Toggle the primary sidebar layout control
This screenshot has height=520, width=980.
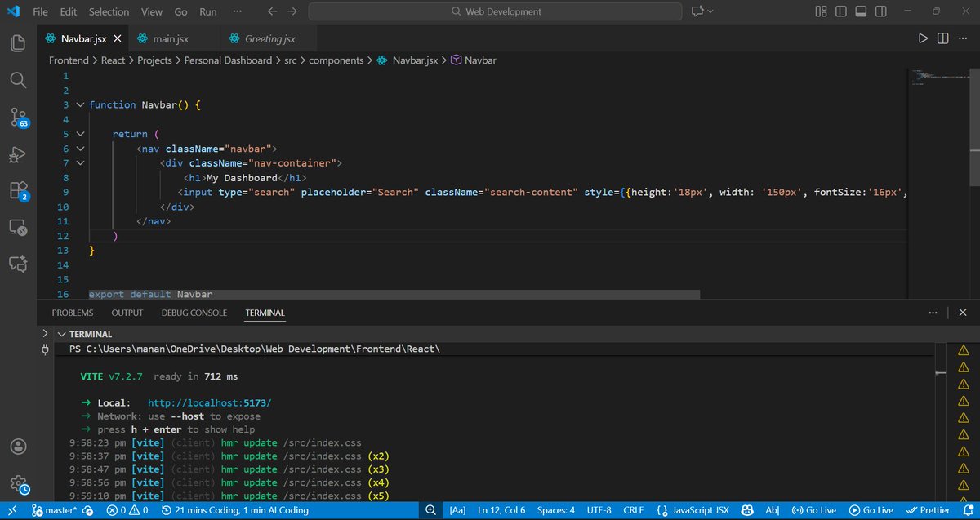[841, 11]
